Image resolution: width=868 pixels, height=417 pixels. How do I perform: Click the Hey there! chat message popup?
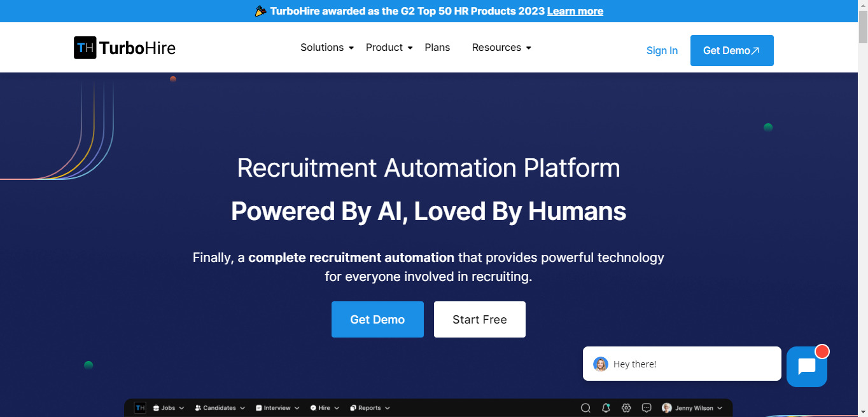click(x=682, y=364)
